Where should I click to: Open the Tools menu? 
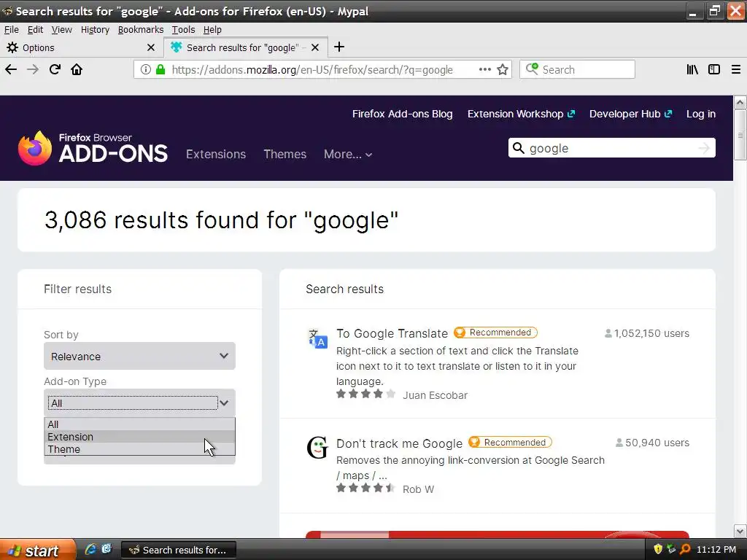[x=183, y=29]
